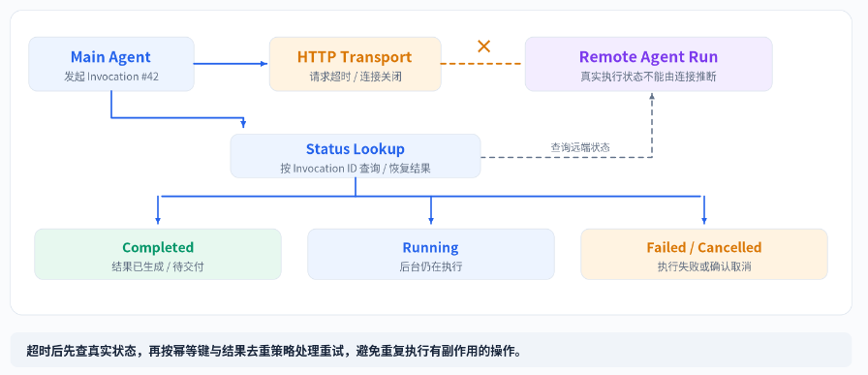Click the '请求超时 / 连接关闭' text
The width and height of the screenshot is (868, 375).
point(356,77)
